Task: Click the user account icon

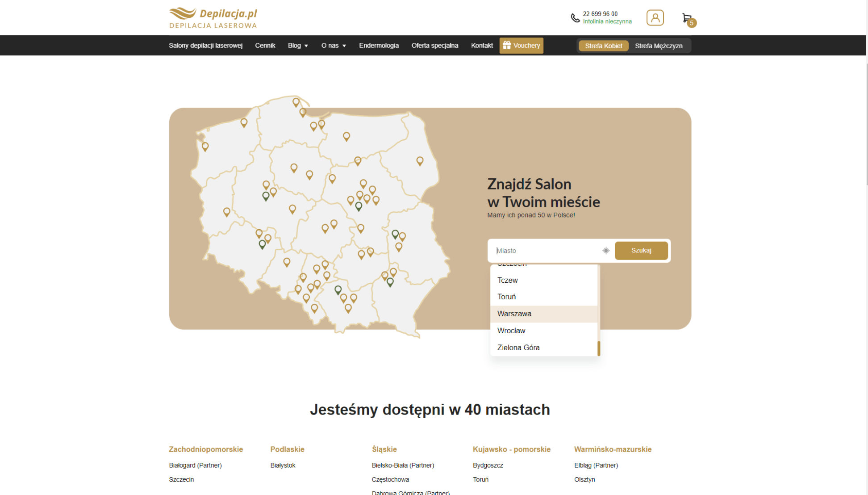Action: coord(655,18)
